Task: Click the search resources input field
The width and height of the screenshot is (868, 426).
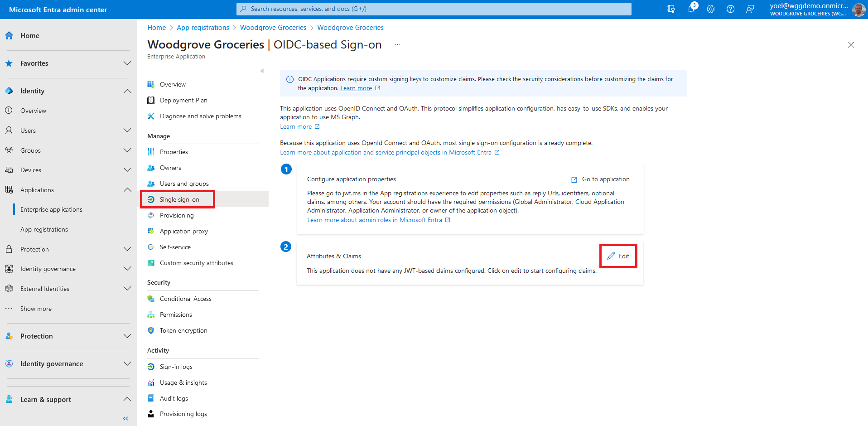Action: (434, 9)
